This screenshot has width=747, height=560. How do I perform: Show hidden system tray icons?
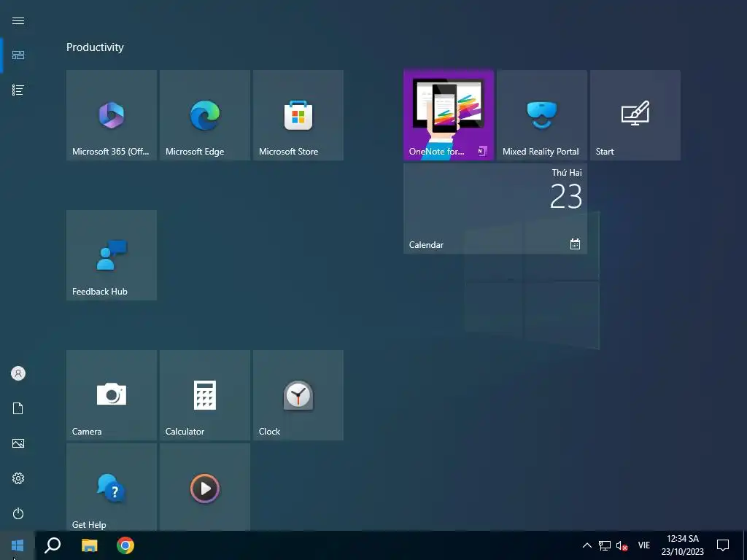click(x=587, y=545)
